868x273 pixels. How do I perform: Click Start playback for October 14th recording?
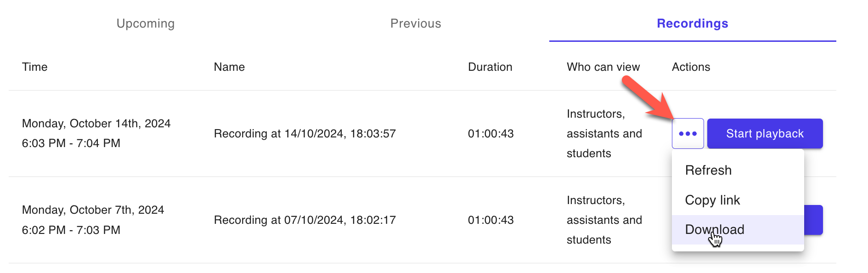(x=765, y=133)
